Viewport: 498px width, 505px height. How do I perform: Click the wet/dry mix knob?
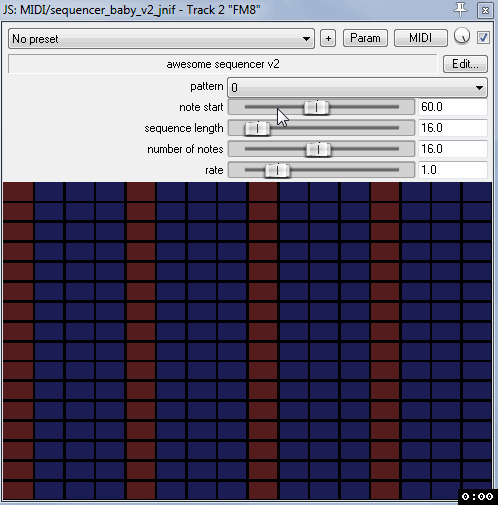[x=462, y=36]
